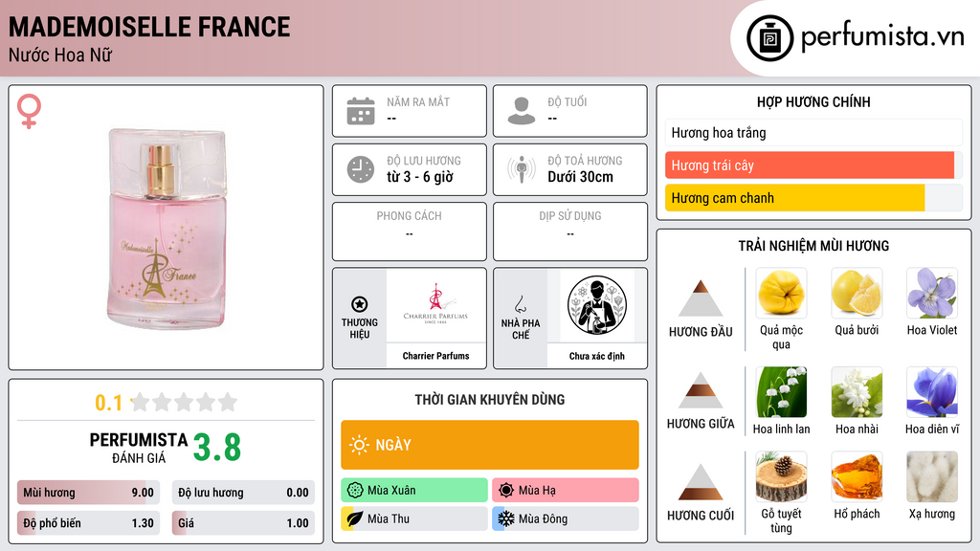Image resolution: width=980 pixels, height=551 pixels.
Task: Click the TRẢI NGHIỆM MÙI HƯƠNG heading
Action: coord(813,246)
